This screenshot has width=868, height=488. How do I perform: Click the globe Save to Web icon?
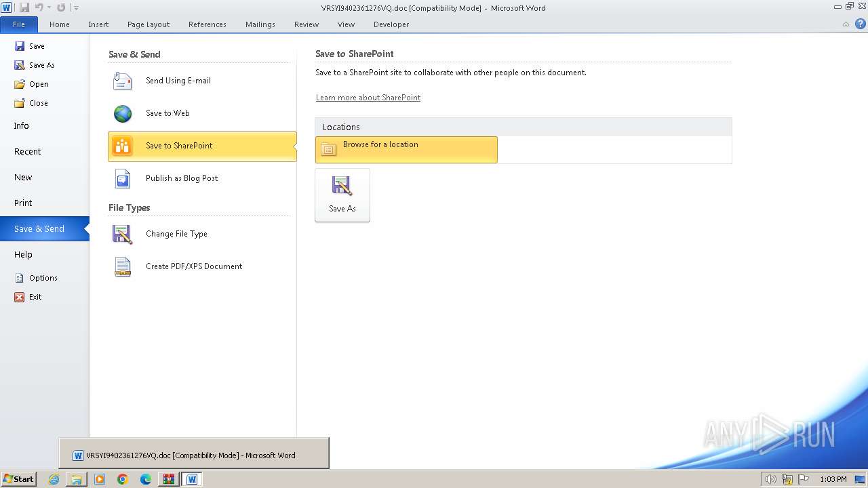coord(123,113)
